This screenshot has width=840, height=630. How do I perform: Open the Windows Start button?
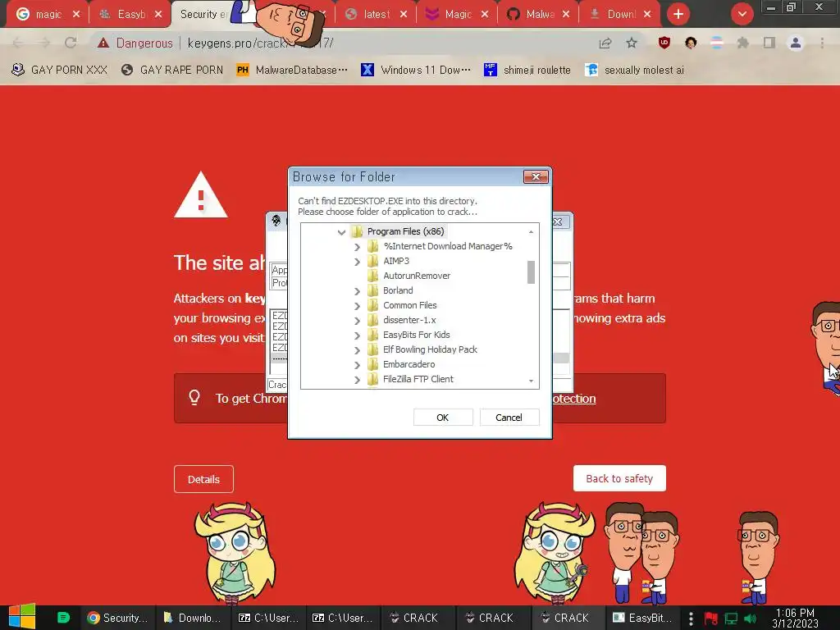(x=22, y=617)
